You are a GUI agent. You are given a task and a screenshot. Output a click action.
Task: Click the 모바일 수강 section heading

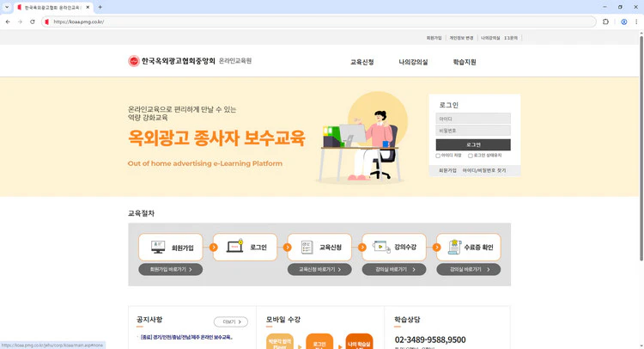click(x=283, y=320)
